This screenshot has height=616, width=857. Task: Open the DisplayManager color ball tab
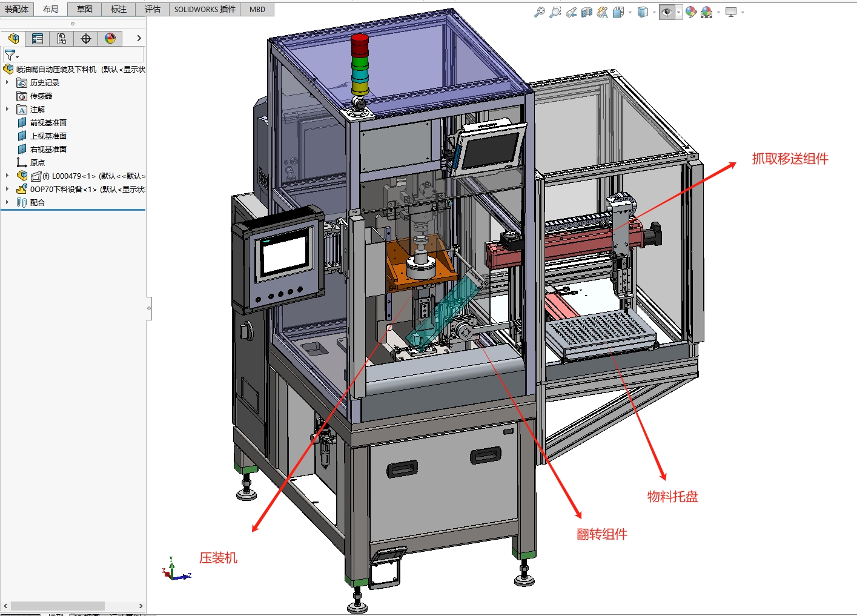click(110, 39)
